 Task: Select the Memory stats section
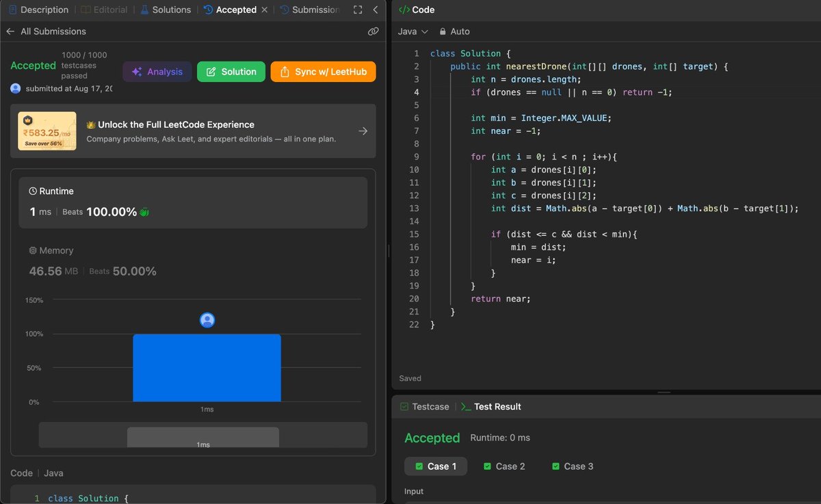(x=193, y=261)
